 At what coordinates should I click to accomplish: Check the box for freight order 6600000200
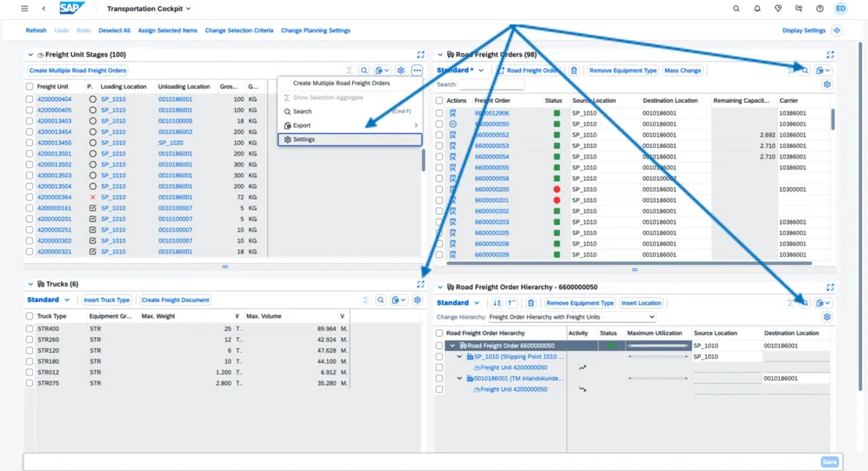click(439, 190)
